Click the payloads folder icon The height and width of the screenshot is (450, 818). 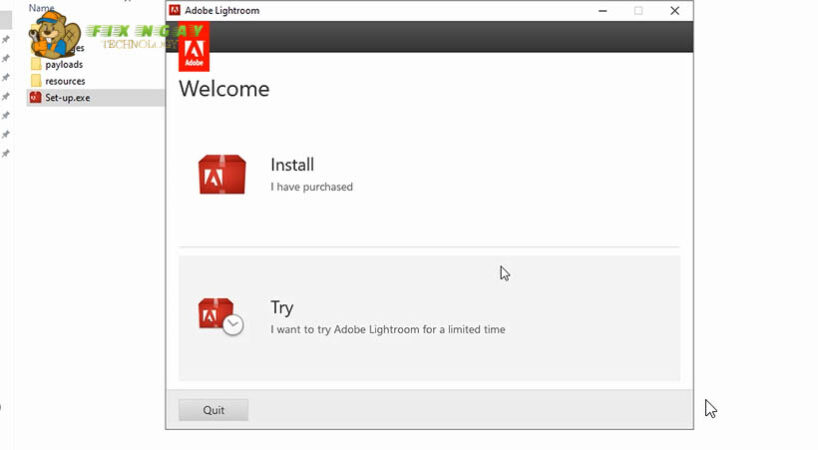[36, 65]
